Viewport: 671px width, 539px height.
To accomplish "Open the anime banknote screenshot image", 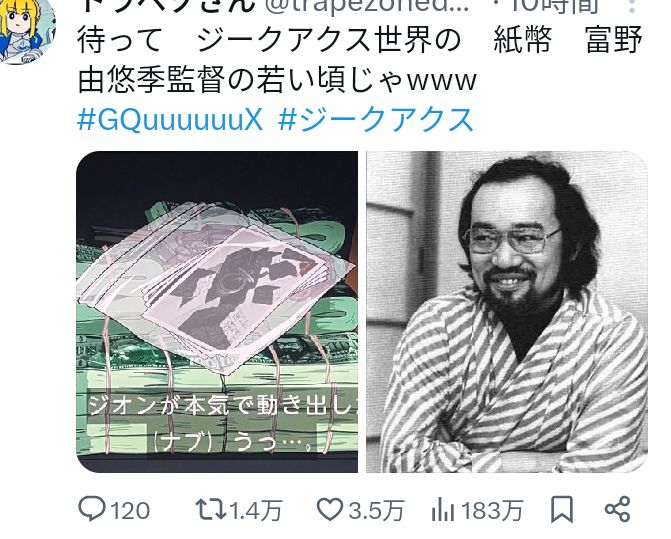I will click(x=217, y=312).
